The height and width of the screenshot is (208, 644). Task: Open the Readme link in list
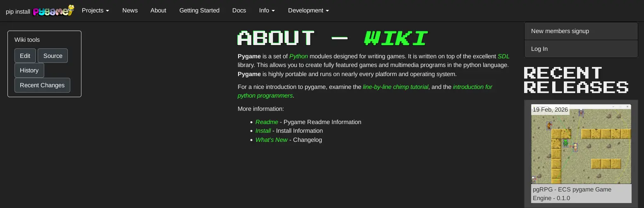click(x=267, y=122)
